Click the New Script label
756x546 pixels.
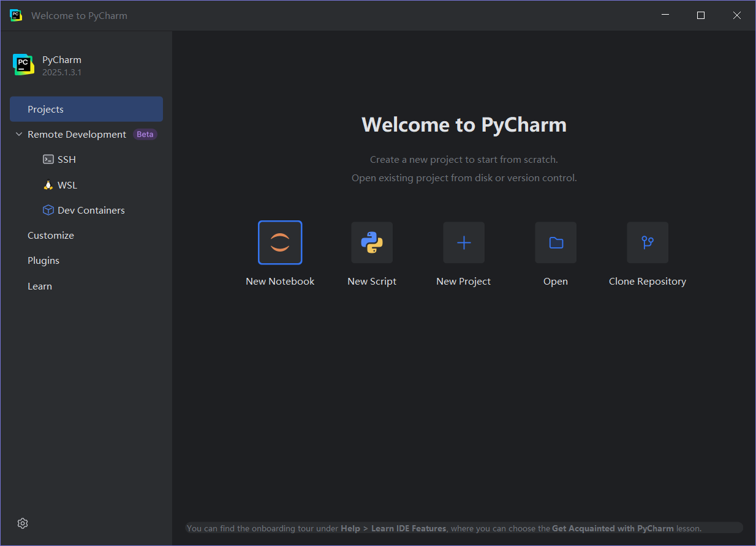coord(372,281)
